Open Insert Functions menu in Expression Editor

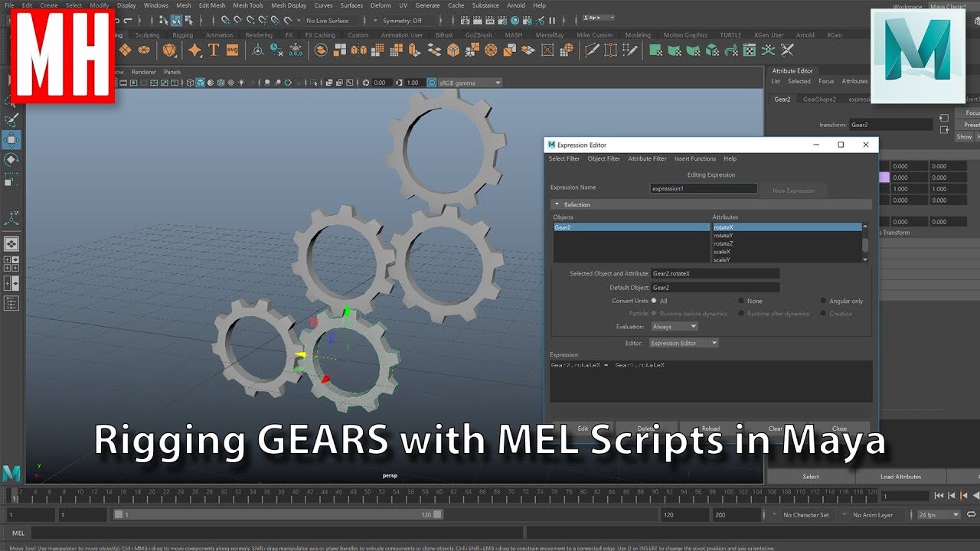695,159
